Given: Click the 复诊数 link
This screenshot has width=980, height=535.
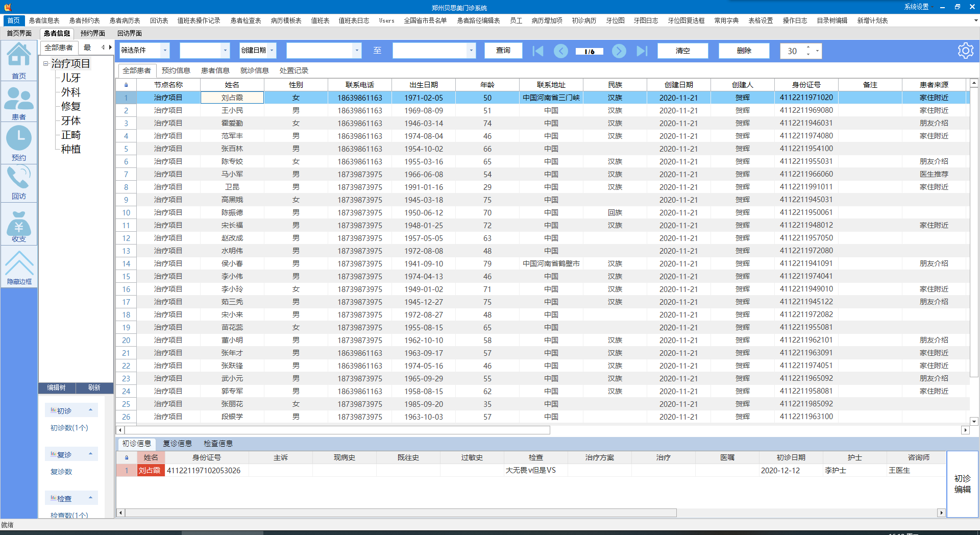Looking at the screenshot, I should 61,472.
